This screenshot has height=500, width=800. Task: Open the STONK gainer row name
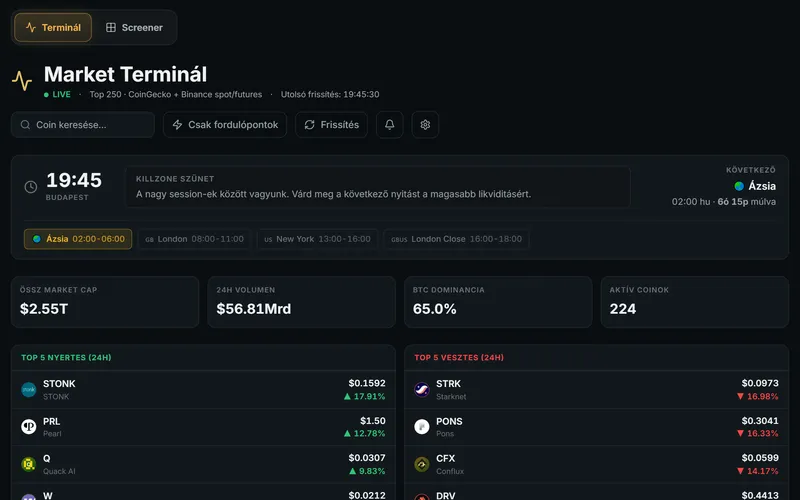59,384
